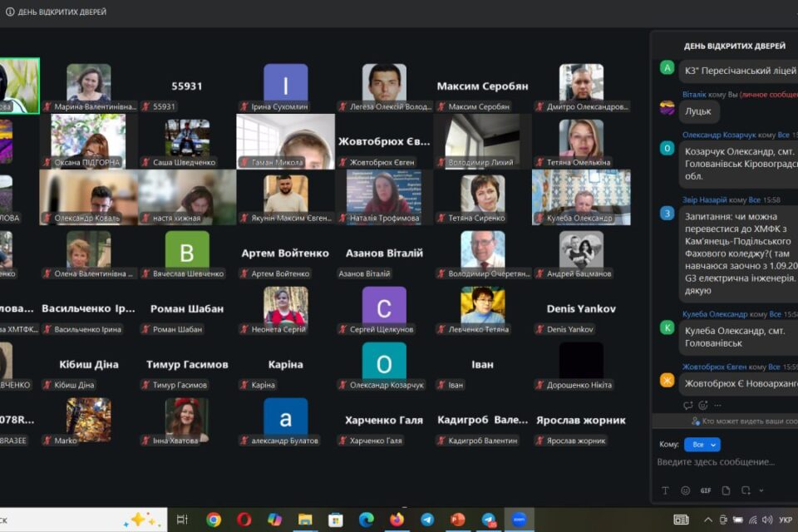798x532 pixels.
Task: Click the muted mic icon beside Denis Yankov
Action: (540, 329)
